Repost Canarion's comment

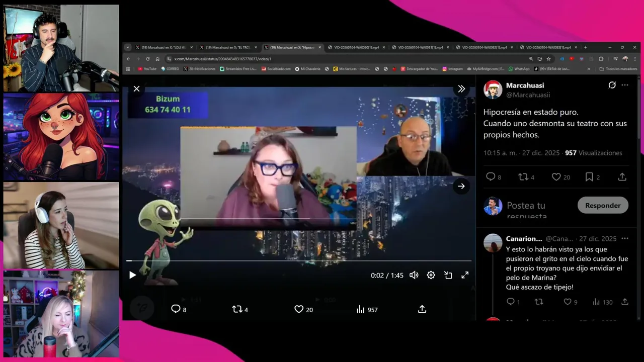(539, 302)
